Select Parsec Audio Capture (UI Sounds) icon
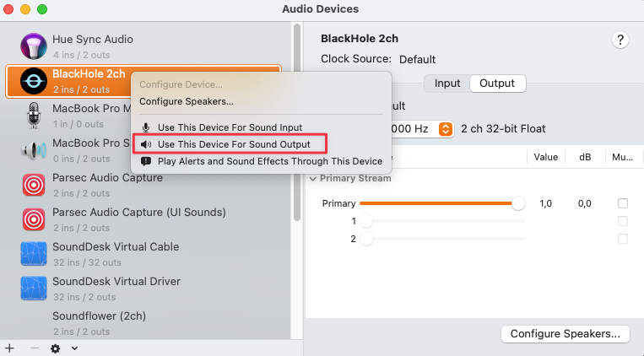 pos(34,219)
